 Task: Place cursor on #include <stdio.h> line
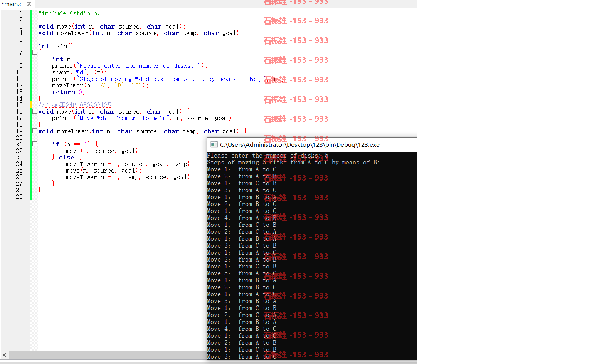coord(69,13)
